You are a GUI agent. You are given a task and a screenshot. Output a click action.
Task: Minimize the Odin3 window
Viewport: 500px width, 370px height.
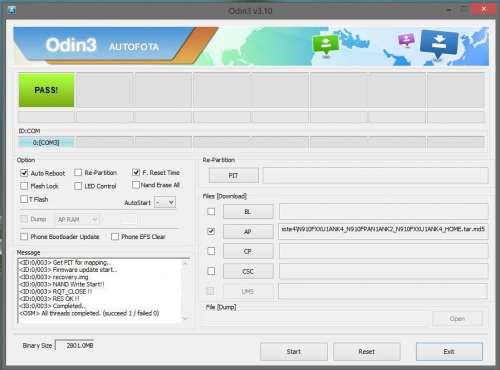(x=449, y=10)
